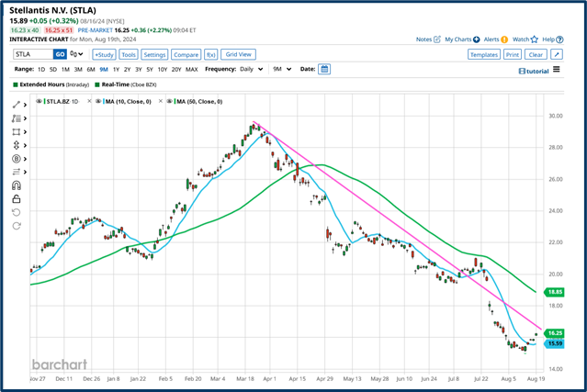Open the chart type candlestick dropdown
Image resolution: width=587 pixels, height=392 pixels.
point(76,54)
